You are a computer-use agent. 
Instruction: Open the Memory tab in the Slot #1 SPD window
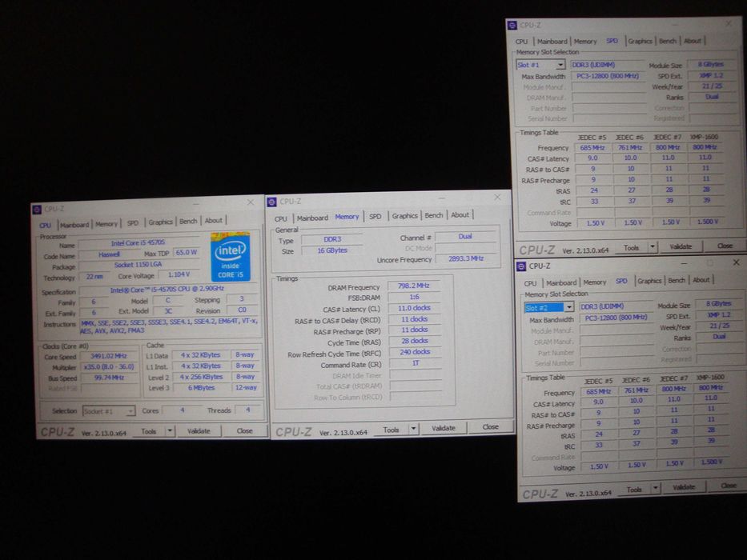585,42
